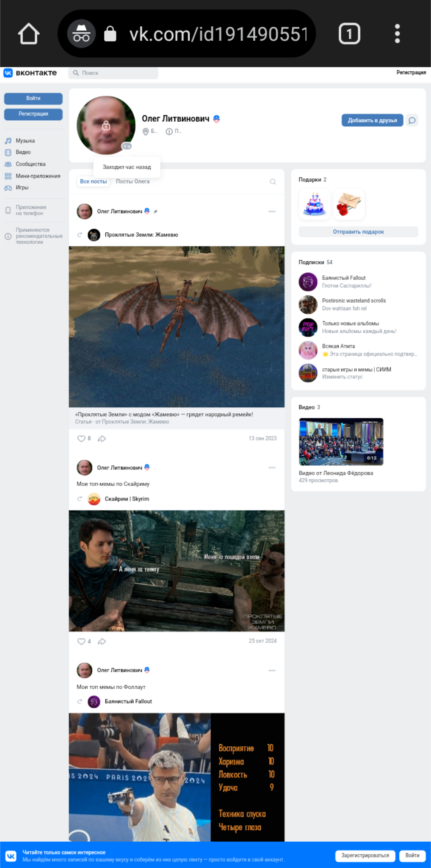This screenshot has width=431, height=868.
Task: Share the Проклятые Земли dragon post
Action: point(102,439)
